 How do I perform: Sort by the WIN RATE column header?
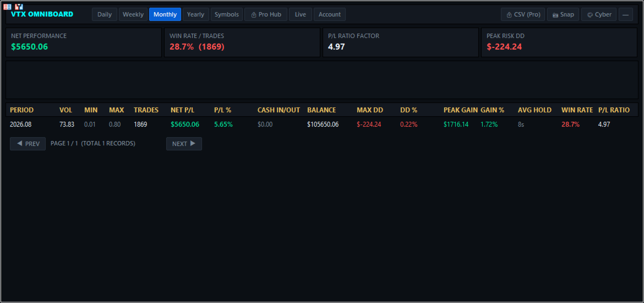[x=577, y=110]
